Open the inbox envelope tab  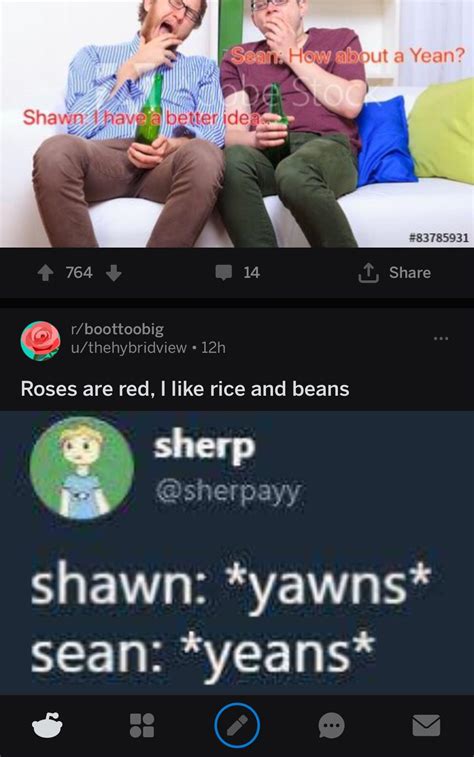(x=426, y=726)
